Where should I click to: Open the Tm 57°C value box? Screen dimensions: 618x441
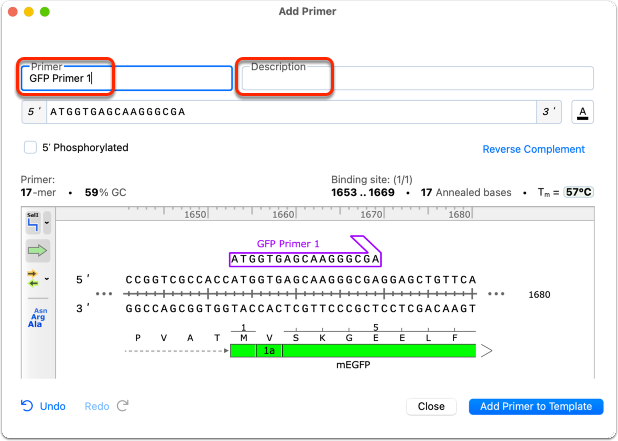pos(578,192)
